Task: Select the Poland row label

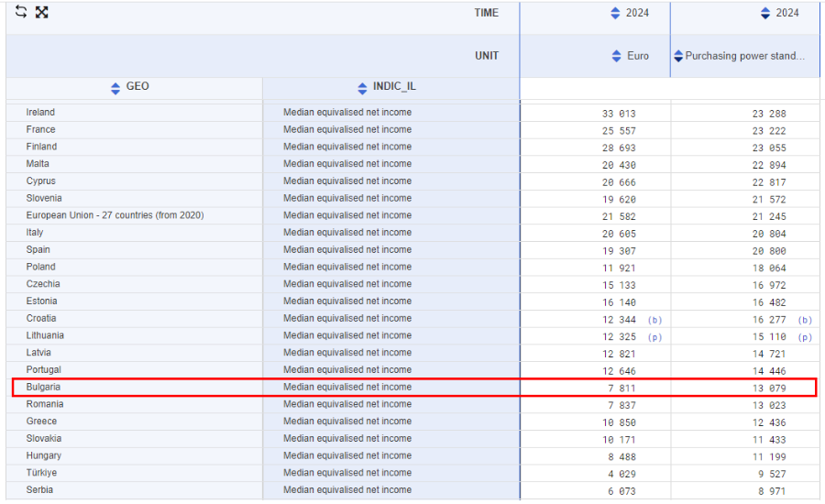Action: pyautogui.click(x=40, y=267)
